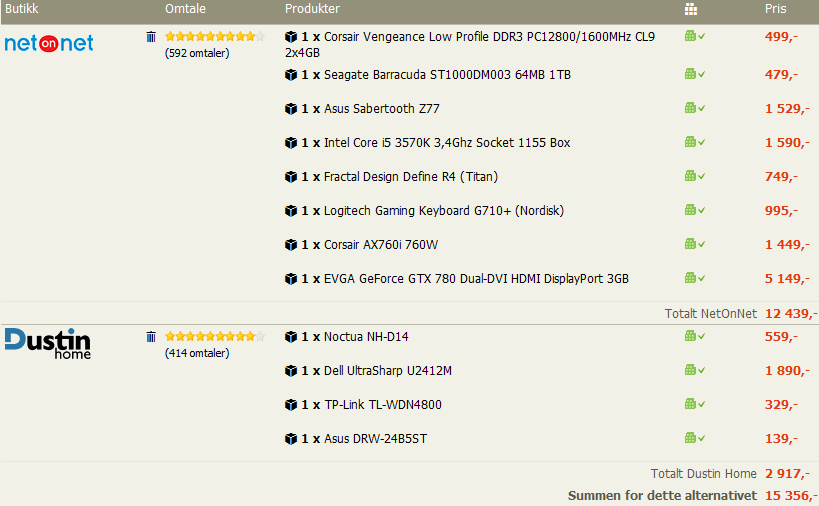The image size is (819, 506).
Task: Open the 414 omtaler reviews link
Action: 197,353
